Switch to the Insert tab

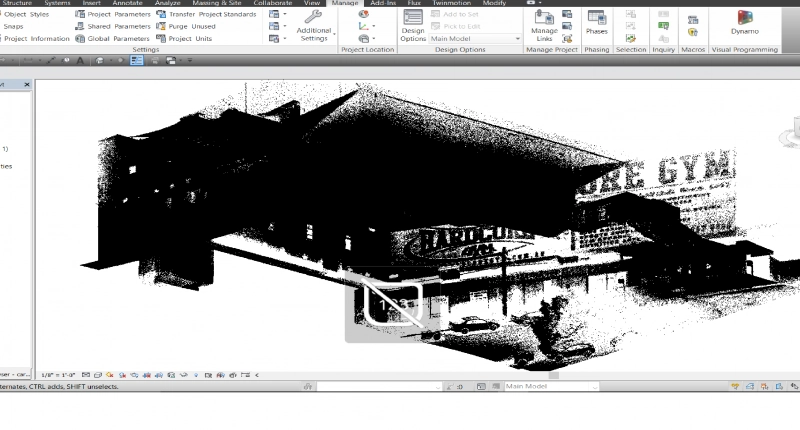(91, 3)
